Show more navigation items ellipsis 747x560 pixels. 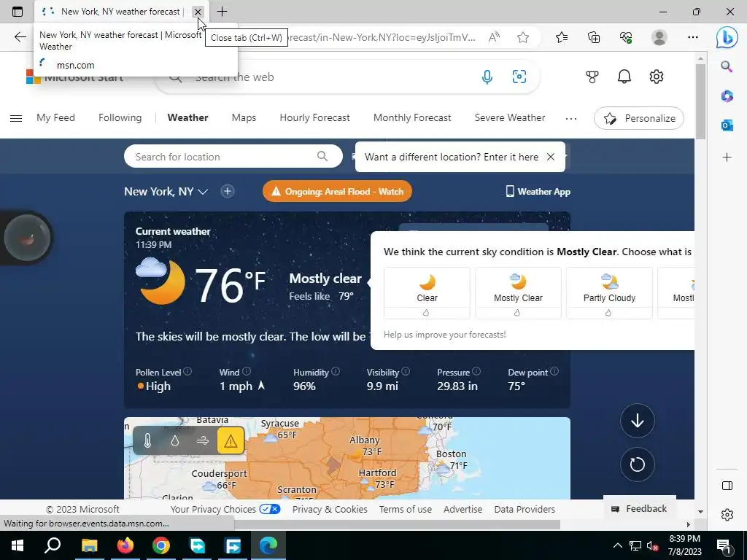coord(570,118)
